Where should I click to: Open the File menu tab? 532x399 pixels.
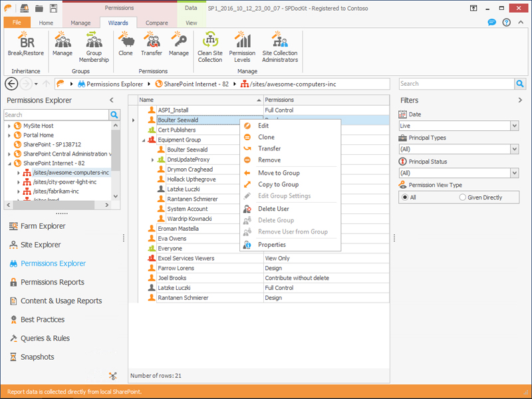pos(17,23)
